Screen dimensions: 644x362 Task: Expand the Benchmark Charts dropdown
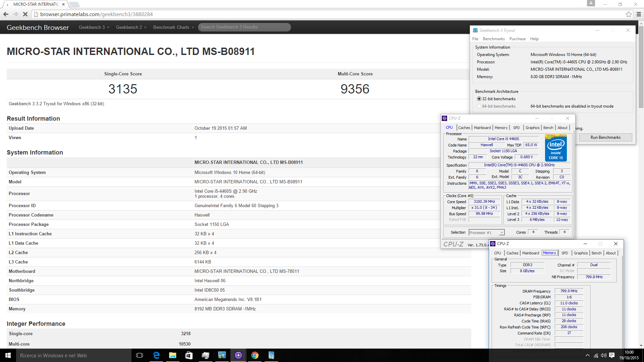pos(173,27)
